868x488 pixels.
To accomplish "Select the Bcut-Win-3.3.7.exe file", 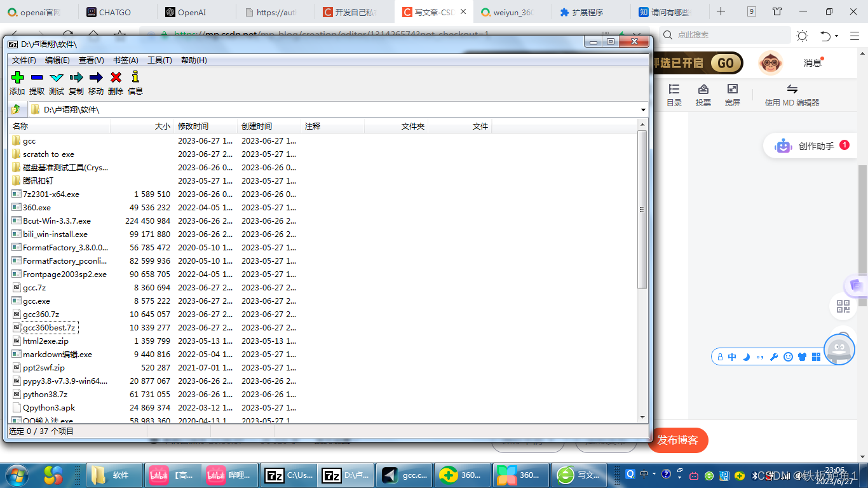I will [x=57, y=221].
